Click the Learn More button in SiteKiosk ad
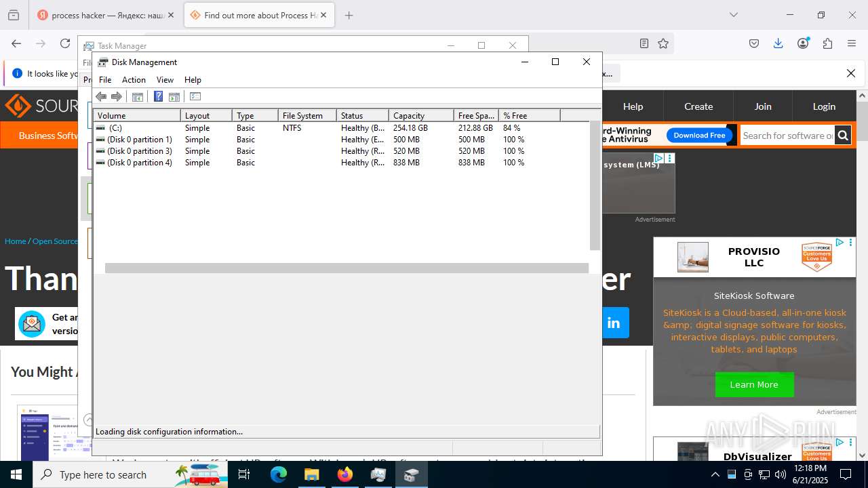This screenshot has width=868, height=488. [x=754, y=384]
